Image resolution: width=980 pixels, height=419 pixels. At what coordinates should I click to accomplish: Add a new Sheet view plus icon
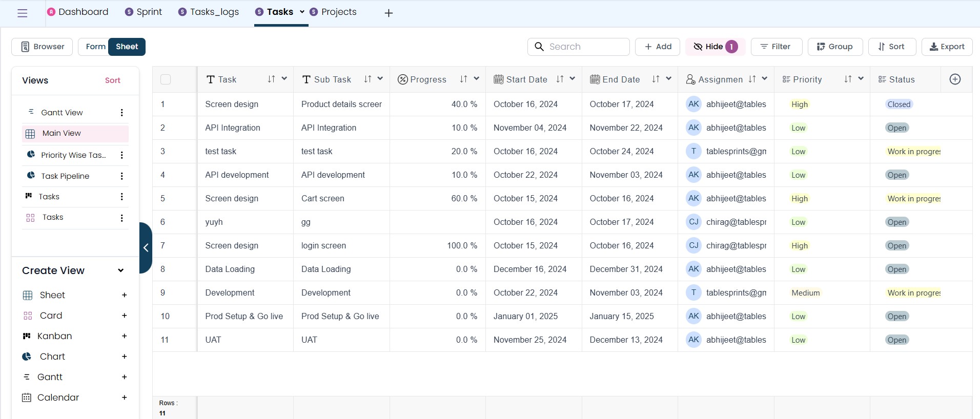point(124,295)
